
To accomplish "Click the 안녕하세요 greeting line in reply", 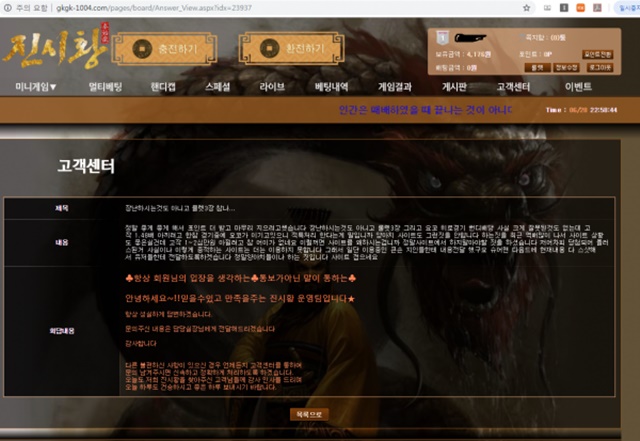I will click(240, 298).
